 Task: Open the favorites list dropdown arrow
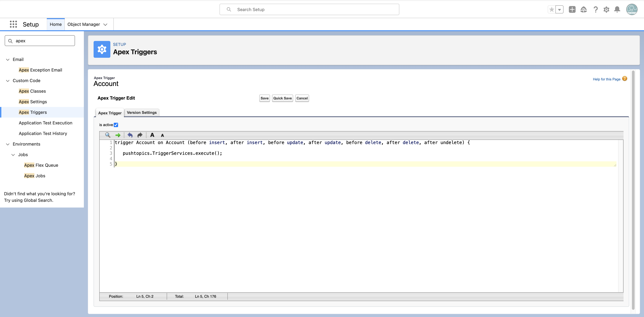click(x=559, y=10)
